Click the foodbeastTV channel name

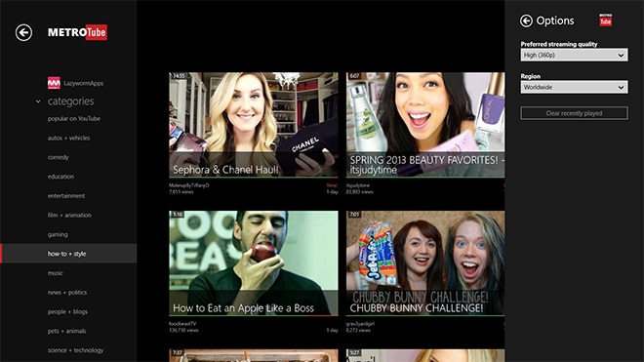pos(182,324)
